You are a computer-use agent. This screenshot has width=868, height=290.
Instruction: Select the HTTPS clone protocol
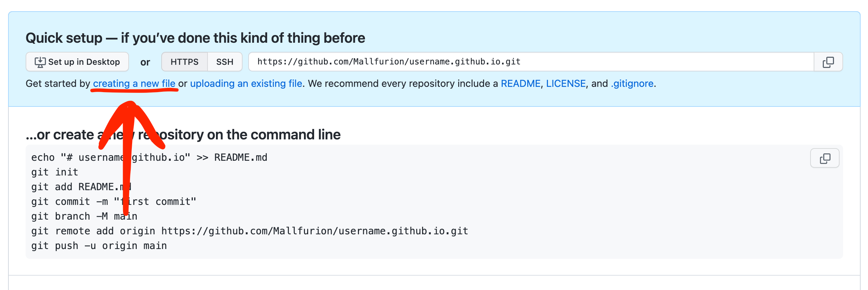coord(184,62)
